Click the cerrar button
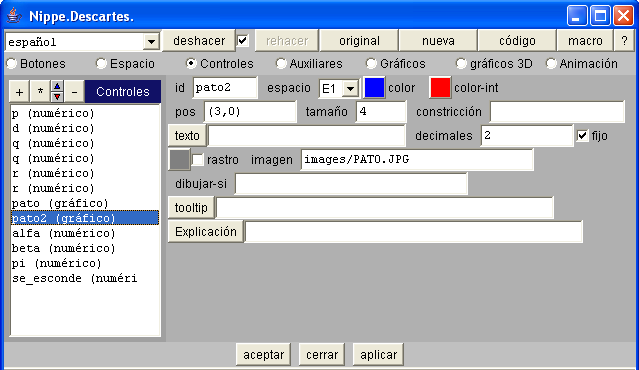 click(x=322, y=355)
